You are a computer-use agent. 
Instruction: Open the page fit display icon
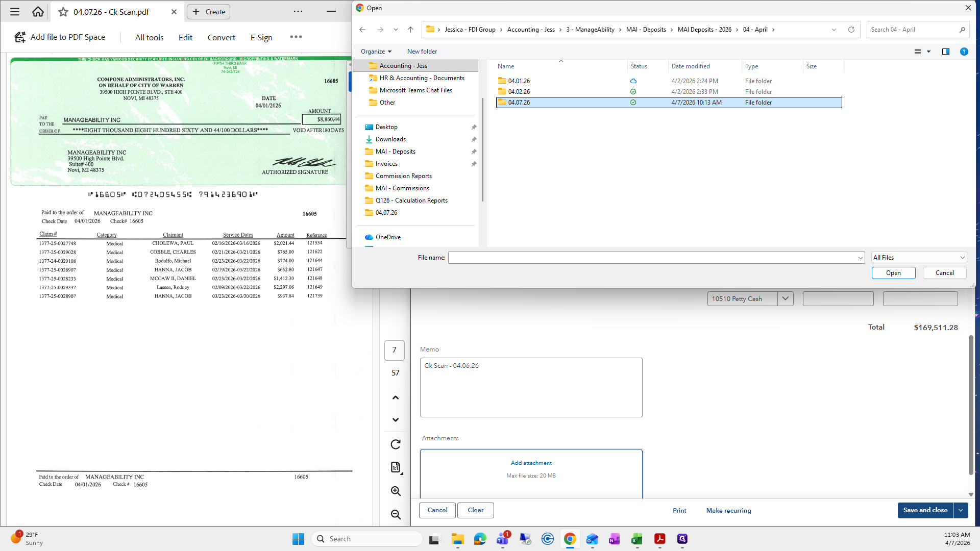pos(396,467)
